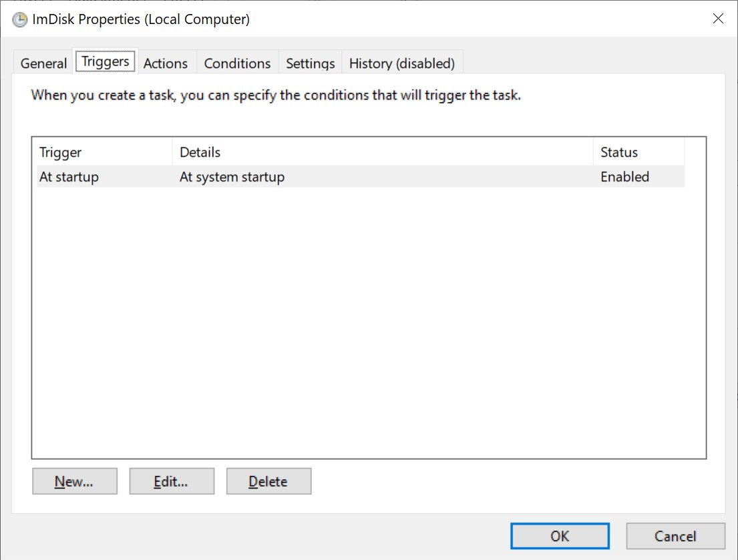The width and height of the screenshot is (738, 560).
Task: Click the 'Enabled' status cell
Action: tap(624, 177)
